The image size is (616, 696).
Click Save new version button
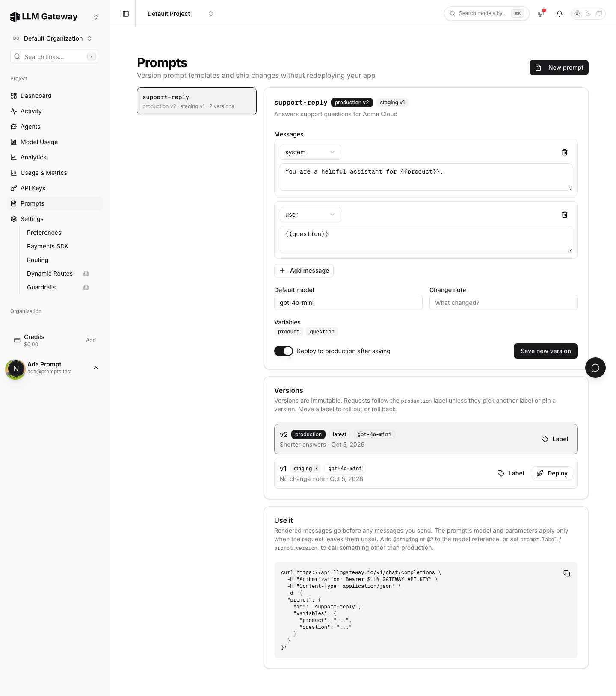[x=545, y=351]
